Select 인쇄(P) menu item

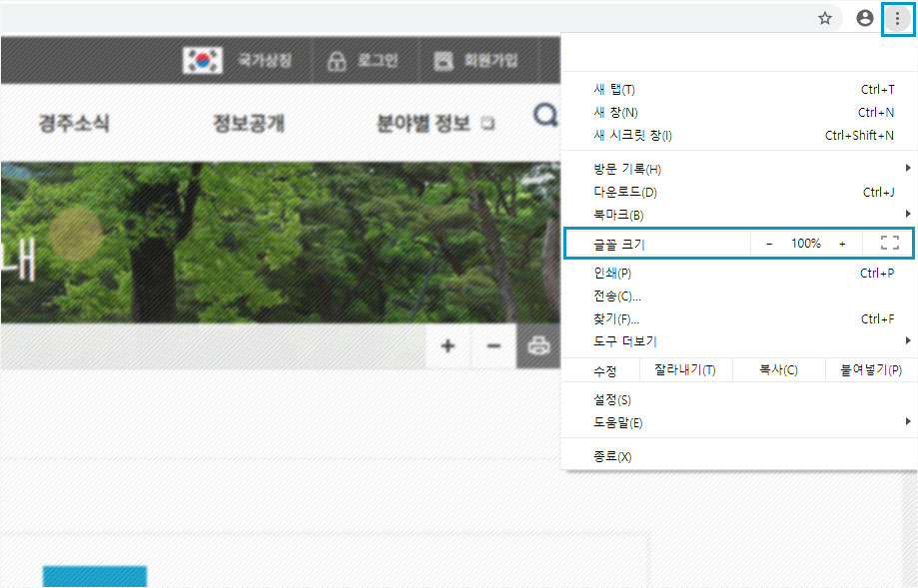click(739, 274)
